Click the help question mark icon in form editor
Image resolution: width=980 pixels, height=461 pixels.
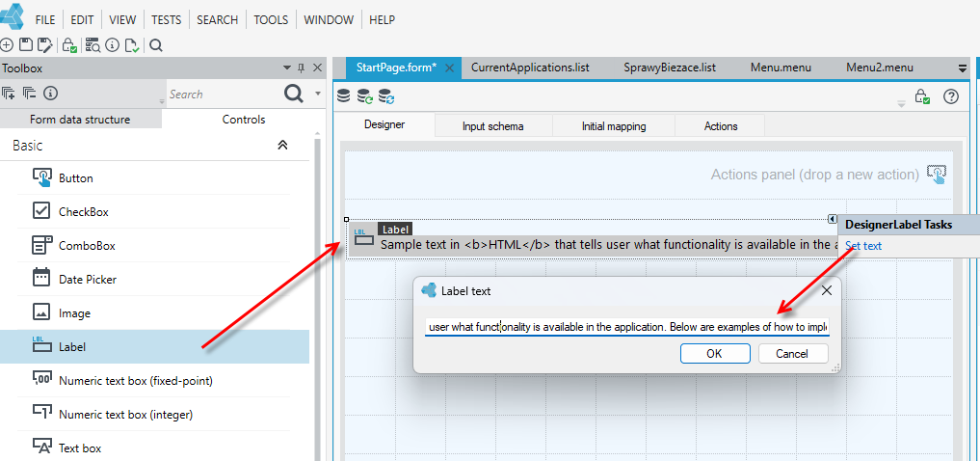951,96
